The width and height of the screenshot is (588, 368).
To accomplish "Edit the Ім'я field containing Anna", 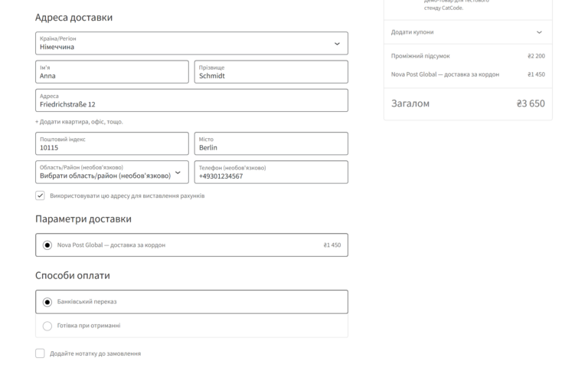I will tap(112, 72).
